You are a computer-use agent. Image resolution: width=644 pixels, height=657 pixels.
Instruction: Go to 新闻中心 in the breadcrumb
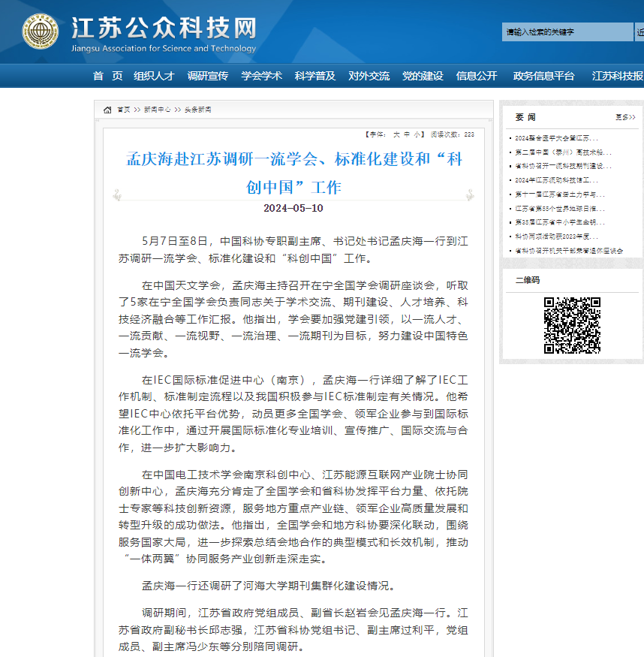coord(157,110)
